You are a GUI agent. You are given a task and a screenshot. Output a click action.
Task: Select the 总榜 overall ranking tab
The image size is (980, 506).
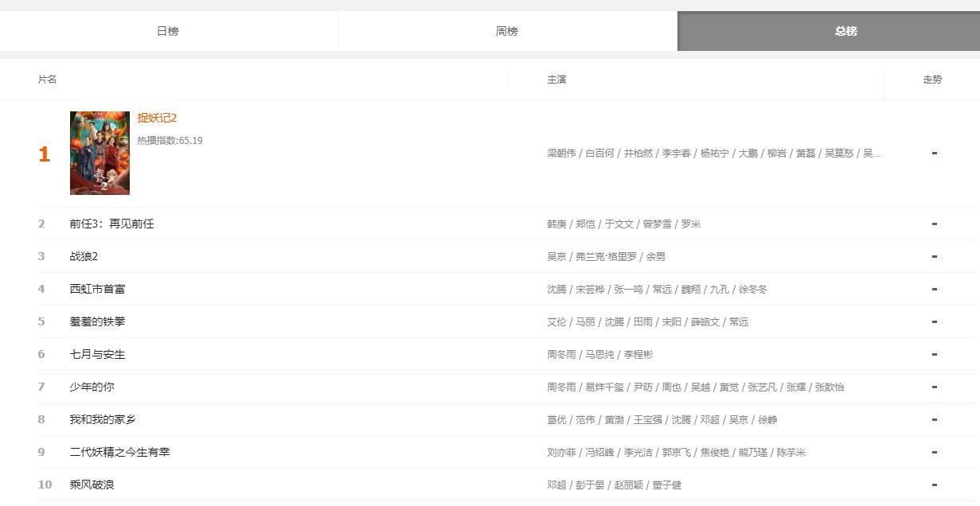[845, 31]
